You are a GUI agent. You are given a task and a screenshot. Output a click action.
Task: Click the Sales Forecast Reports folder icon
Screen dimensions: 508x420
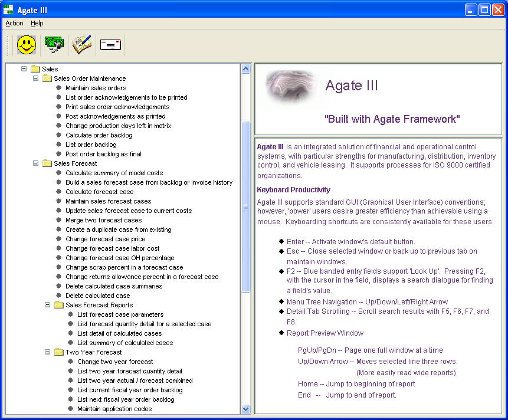[x=58, y=305]
